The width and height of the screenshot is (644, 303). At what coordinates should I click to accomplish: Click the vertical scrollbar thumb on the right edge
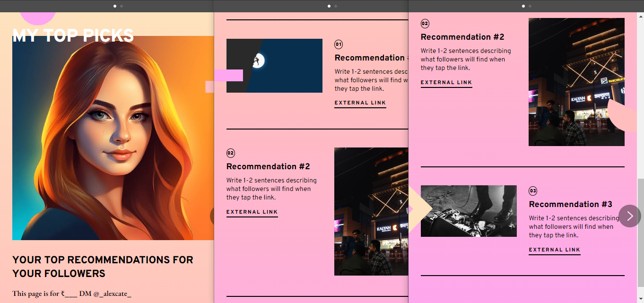click(x=640, y=236)
